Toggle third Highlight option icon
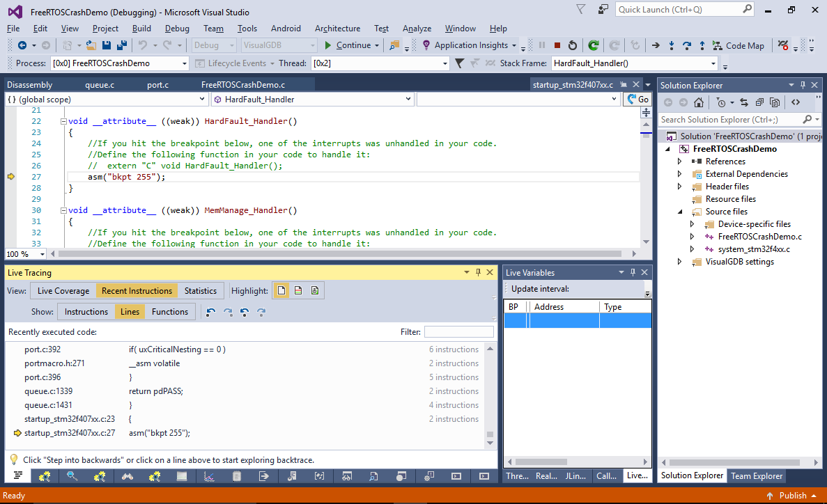Viewport: 827px width, 504px height. point(315,290)
